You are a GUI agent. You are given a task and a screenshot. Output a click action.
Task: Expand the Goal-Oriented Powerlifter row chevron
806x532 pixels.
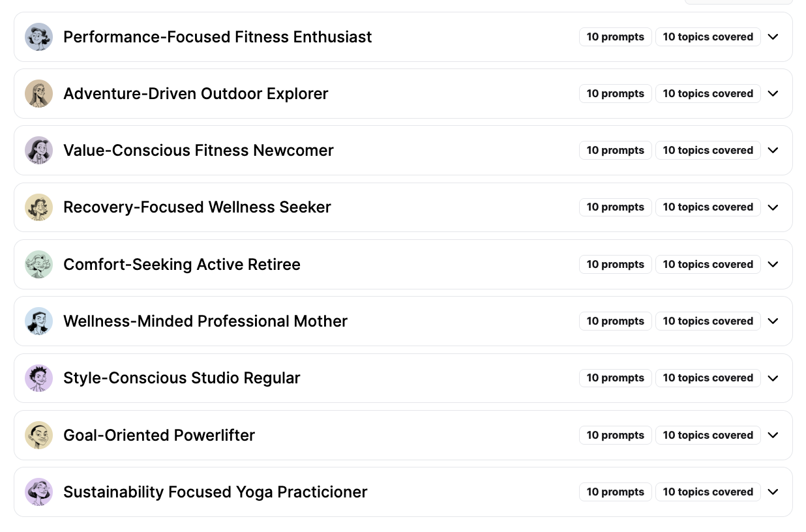click(773, 435)
